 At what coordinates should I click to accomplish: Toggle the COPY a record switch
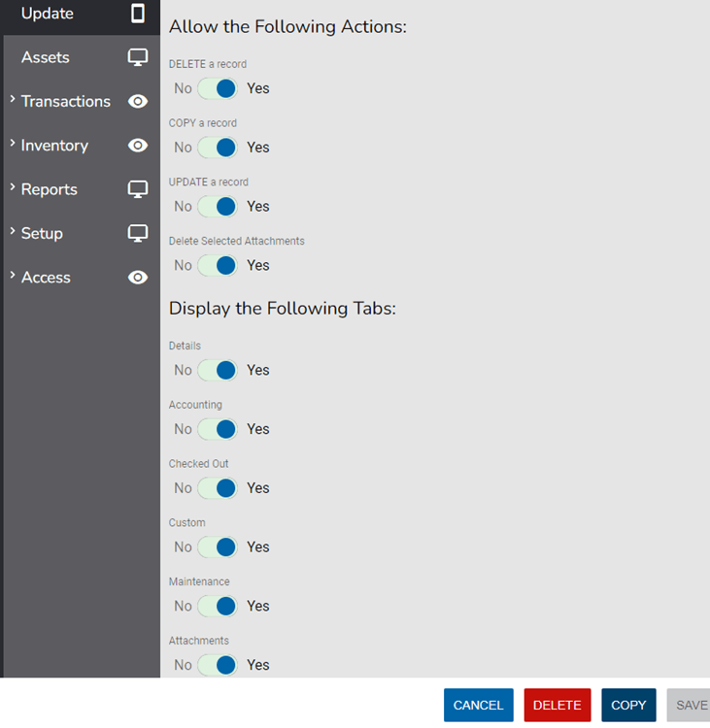pyautogui.click(x=218, y=148)
